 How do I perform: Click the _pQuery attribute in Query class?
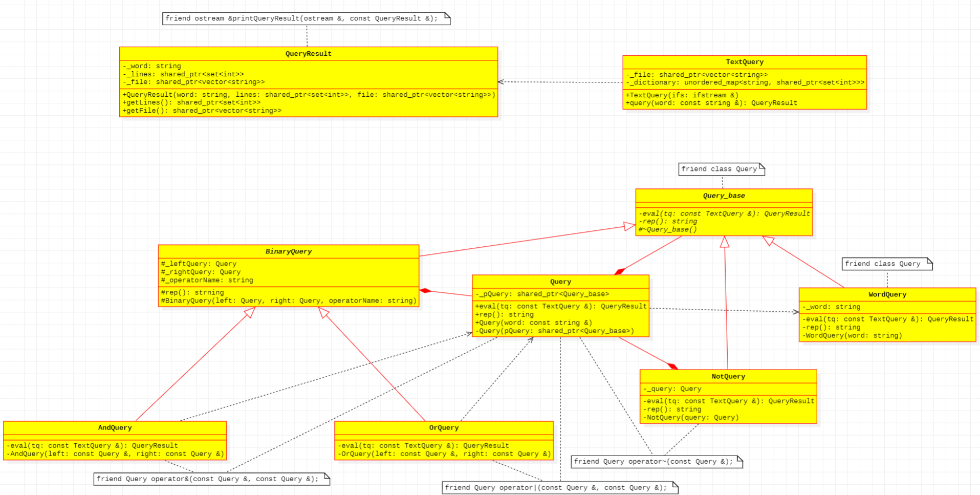(542, 294)
